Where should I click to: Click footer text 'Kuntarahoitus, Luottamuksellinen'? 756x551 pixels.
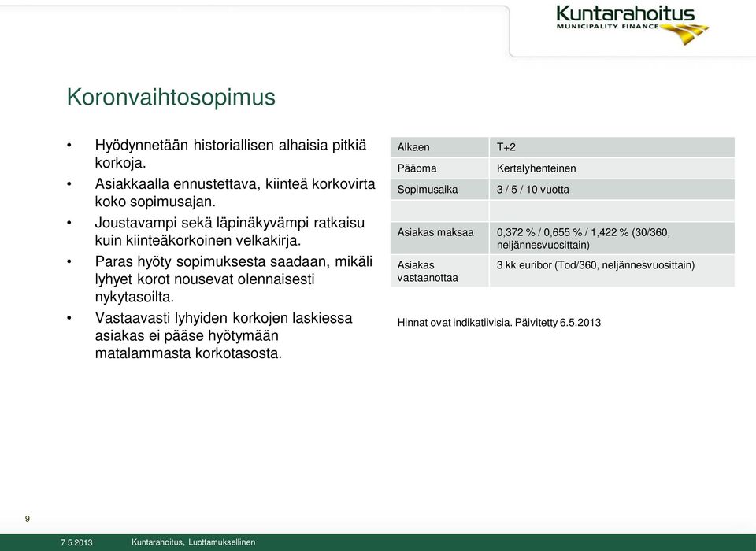(x=194, y=542)
